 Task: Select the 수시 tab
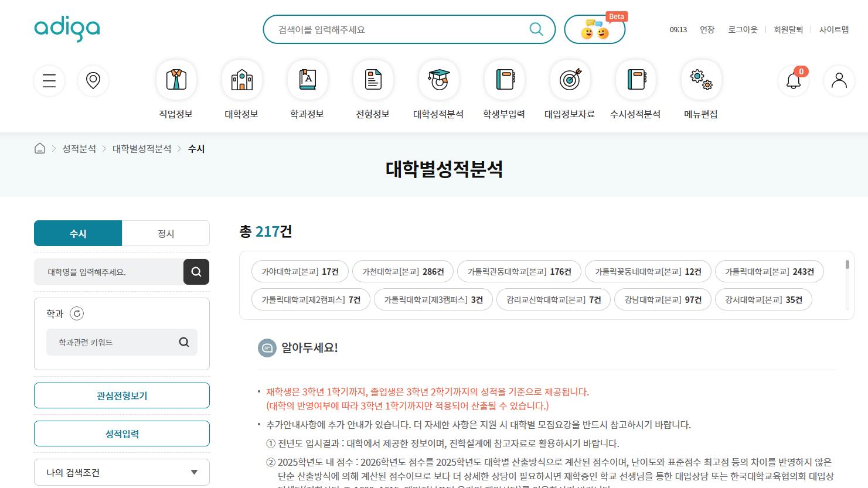point(78,234)
